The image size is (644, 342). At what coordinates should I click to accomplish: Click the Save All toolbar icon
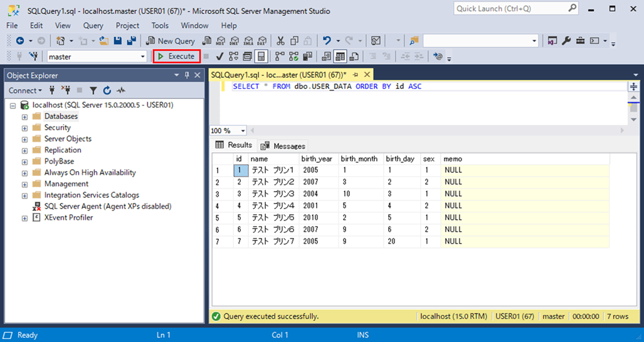click(x=132, y=41)
